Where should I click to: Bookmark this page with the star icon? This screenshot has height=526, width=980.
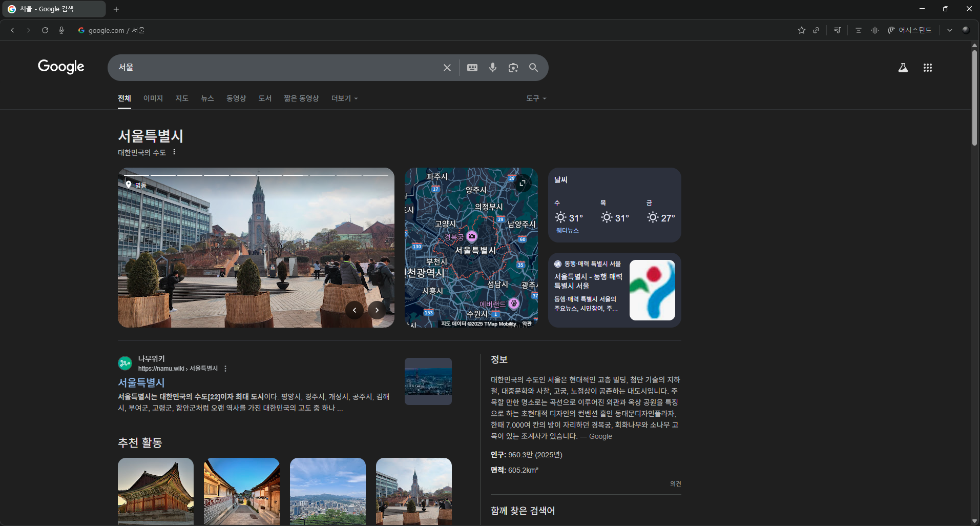(x=802, y=30)
